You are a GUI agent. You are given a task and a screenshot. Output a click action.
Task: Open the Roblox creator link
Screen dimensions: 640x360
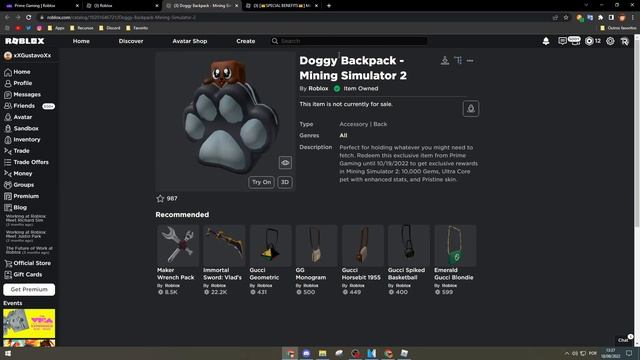click(x=318, y=89)
